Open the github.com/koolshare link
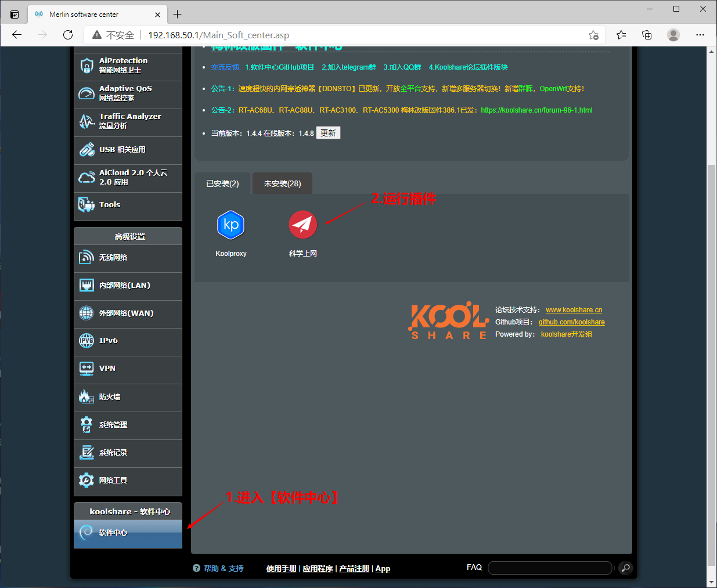Screen dimensions: 717x588 571,322
